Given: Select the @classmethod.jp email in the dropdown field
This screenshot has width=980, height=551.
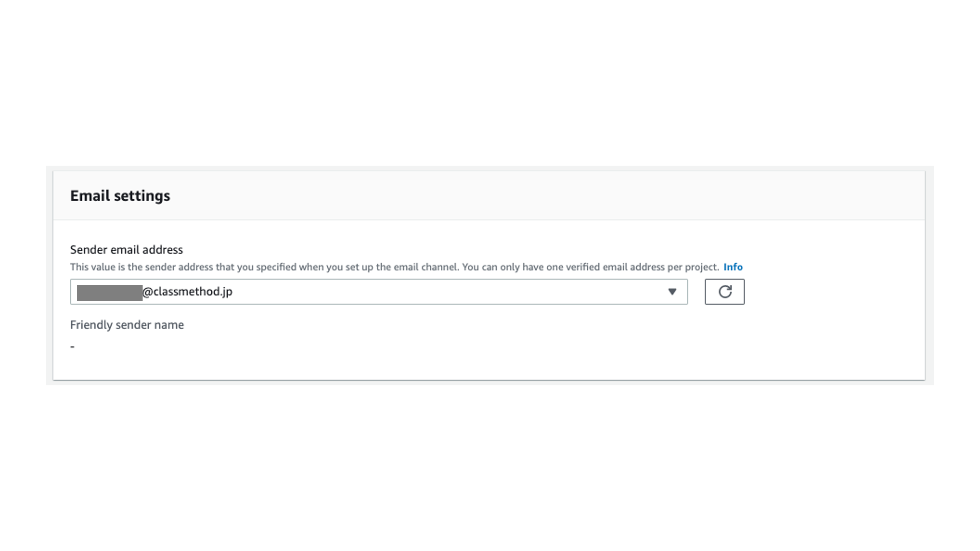Looking at the screenshot, I should pos(266,292).
